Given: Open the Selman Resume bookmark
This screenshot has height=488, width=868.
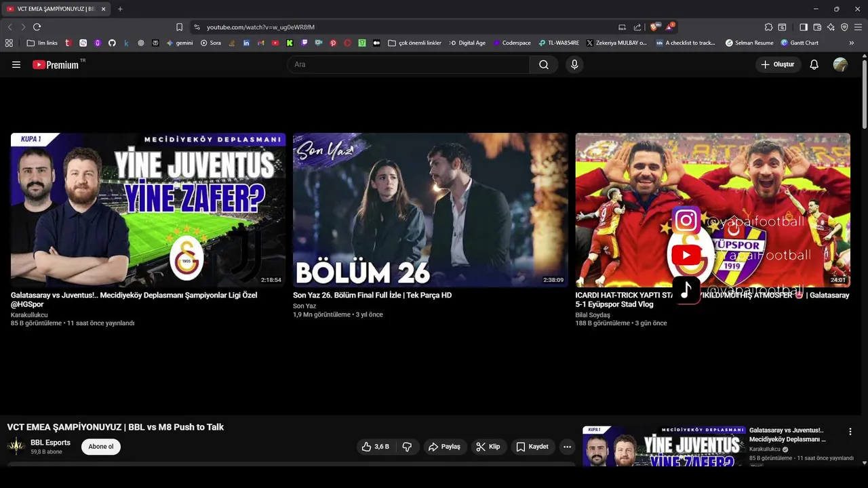Looking at the screenshot, I should 749,43.
